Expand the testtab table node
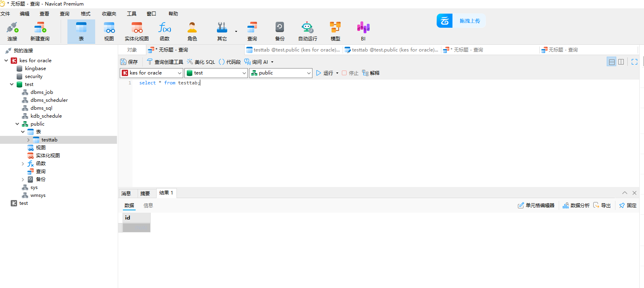The height and width of the screenshot is (288, 644). [28, 140]
